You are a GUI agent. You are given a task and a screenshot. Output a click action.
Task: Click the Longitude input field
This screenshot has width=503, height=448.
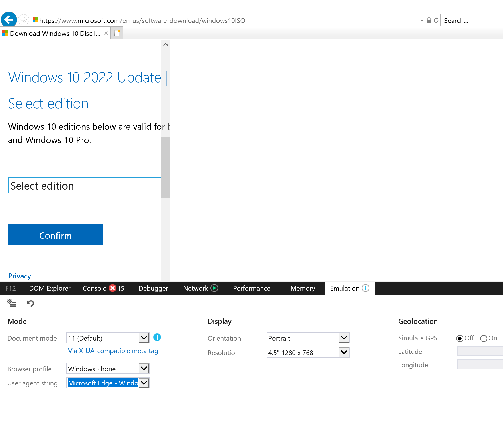click(480, 365)
